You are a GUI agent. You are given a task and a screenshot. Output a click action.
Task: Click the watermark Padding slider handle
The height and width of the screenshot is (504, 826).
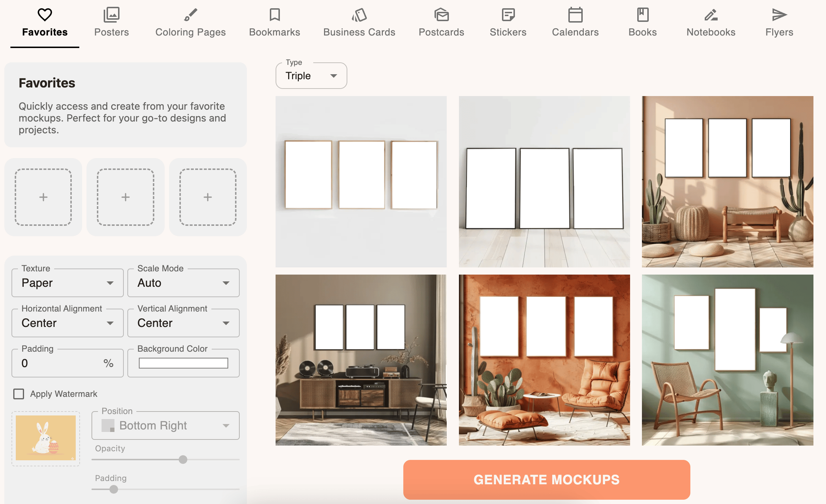114,489
